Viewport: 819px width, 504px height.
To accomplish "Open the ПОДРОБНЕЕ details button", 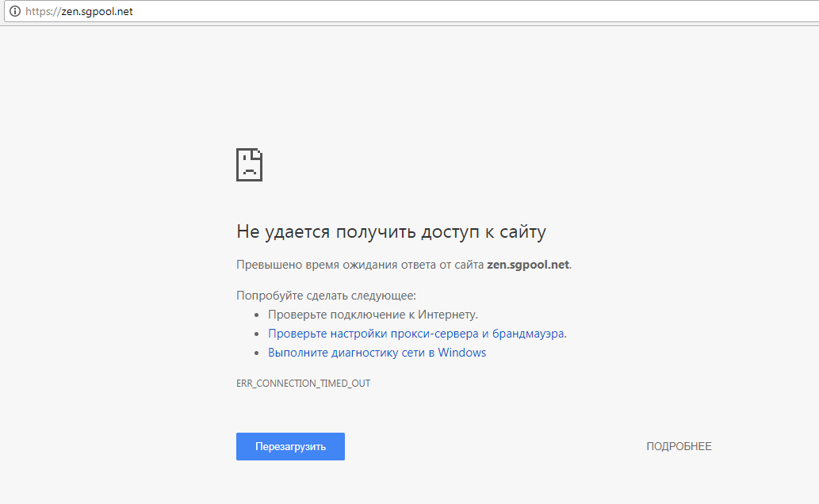I will coord(679,446).
